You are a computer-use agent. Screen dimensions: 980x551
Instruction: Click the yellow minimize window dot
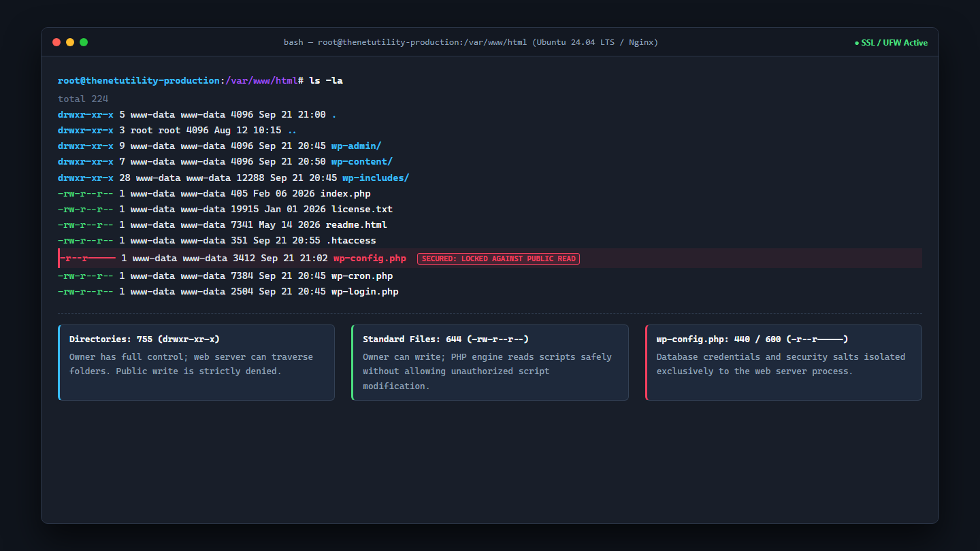(70, 42)
